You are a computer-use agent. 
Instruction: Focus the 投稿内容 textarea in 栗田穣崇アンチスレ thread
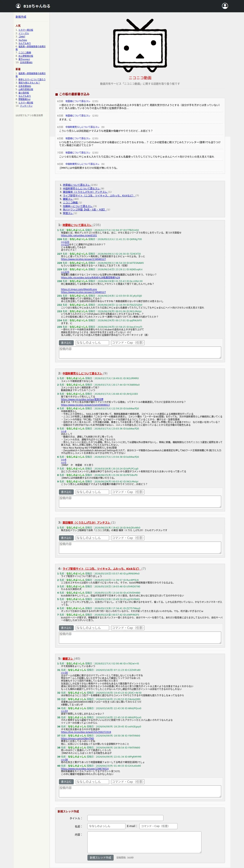point(140,547)
